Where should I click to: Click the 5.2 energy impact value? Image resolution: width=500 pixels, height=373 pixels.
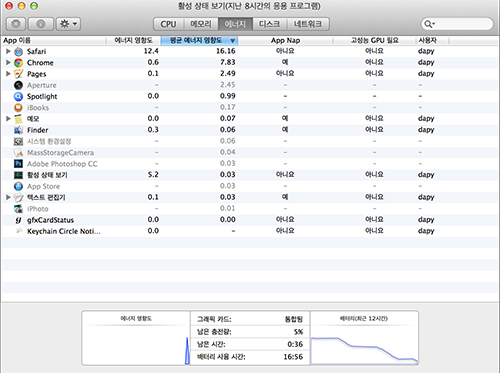point(153,175)
